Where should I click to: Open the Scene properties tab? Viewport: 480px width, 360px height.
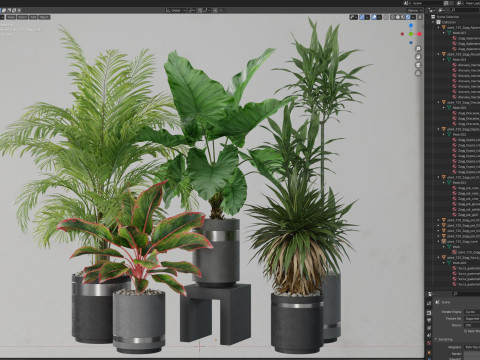pyautogui.click(x=429, y=336)
